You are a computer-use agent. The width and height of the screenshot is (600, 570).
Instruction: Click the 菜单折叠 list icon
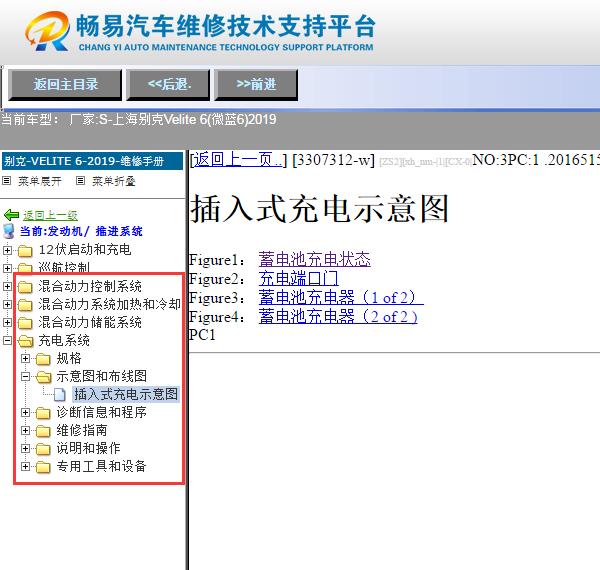pos(80,181)
